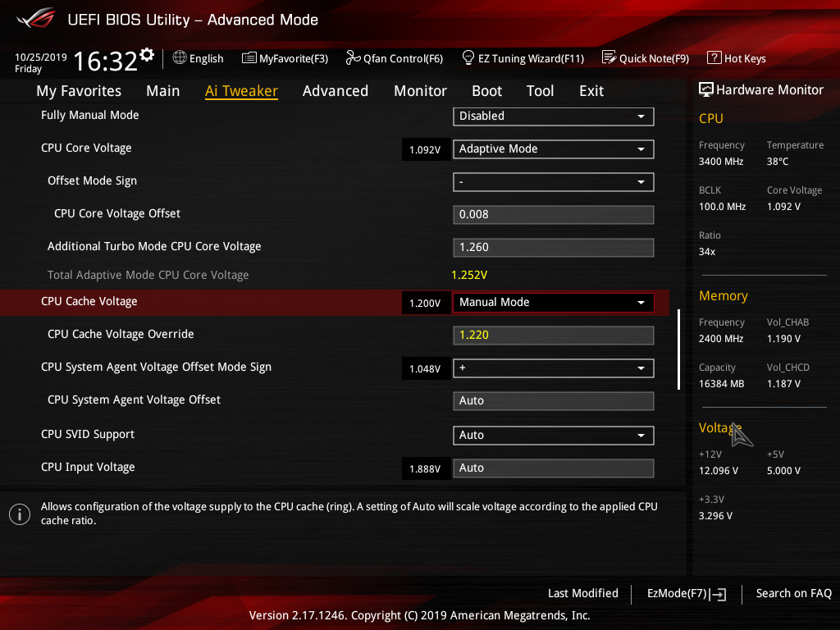This screenshot has width=840, height=630.
Task: Select the Ai Tweaker tab
Action: click(241, 91)
